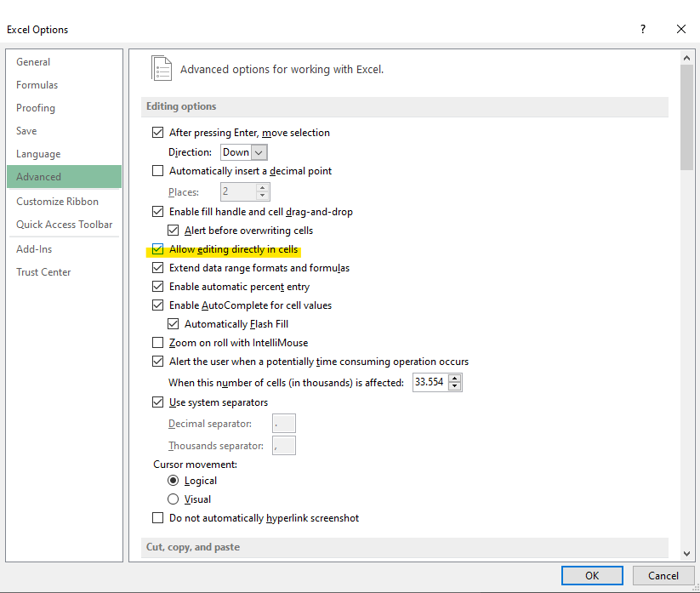Click the Cut, copy, and paste header

[405, 547]
